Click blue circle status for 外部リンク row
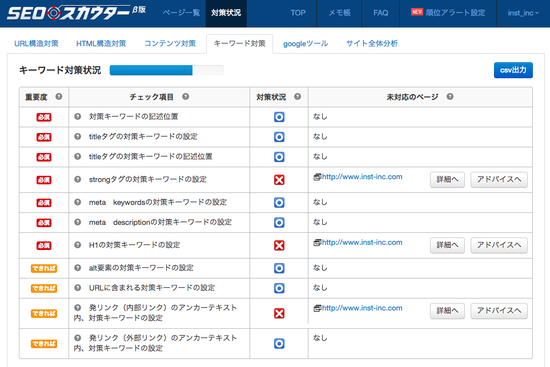 pos(279,343)
